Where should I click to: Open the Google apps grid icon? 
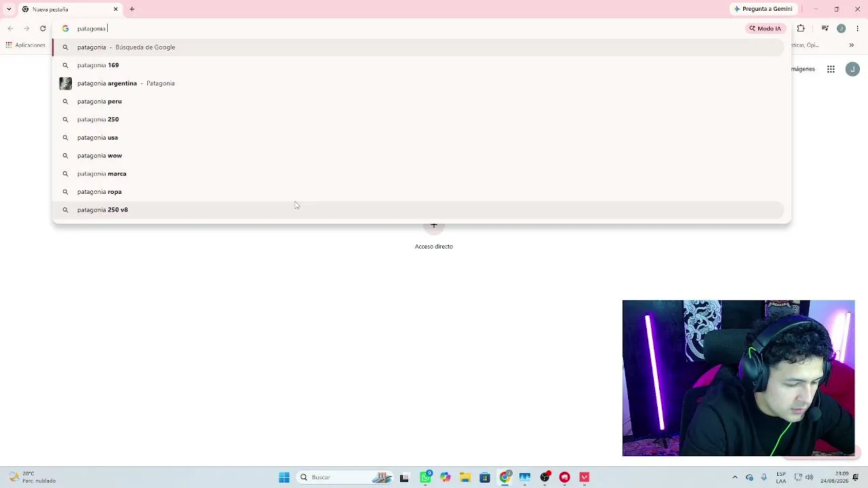tap(831, 69)
